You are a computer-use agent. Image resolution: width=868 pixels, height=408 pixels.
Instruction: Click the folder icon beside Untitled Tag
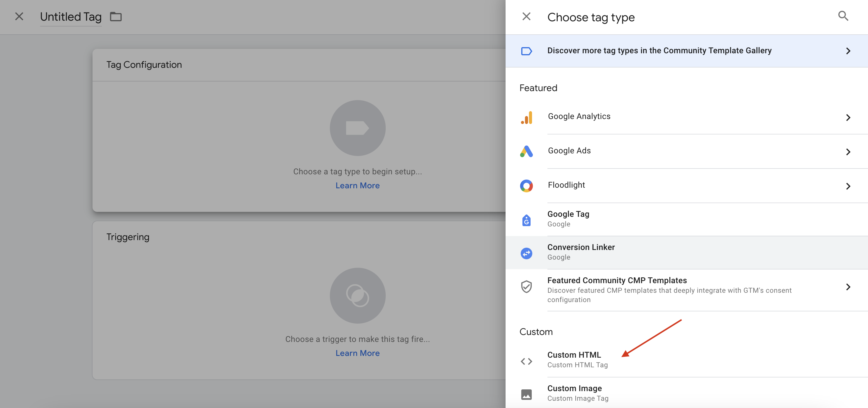click(x=116, y=16)
